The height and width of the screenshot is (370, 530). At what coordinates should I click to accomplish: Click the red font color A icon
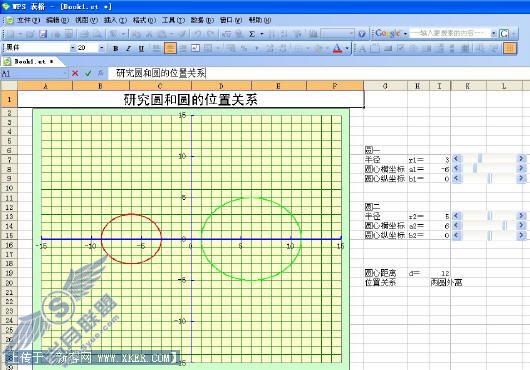click(x=337, y=48)
